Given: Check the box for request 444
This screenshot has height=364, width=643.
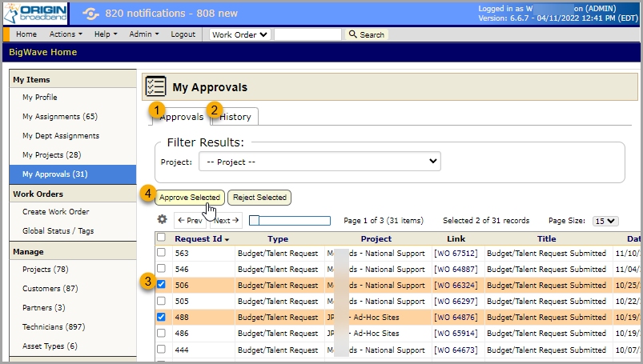Looking at the screenshot, I should pyautogui.click(x=161, y=350).
